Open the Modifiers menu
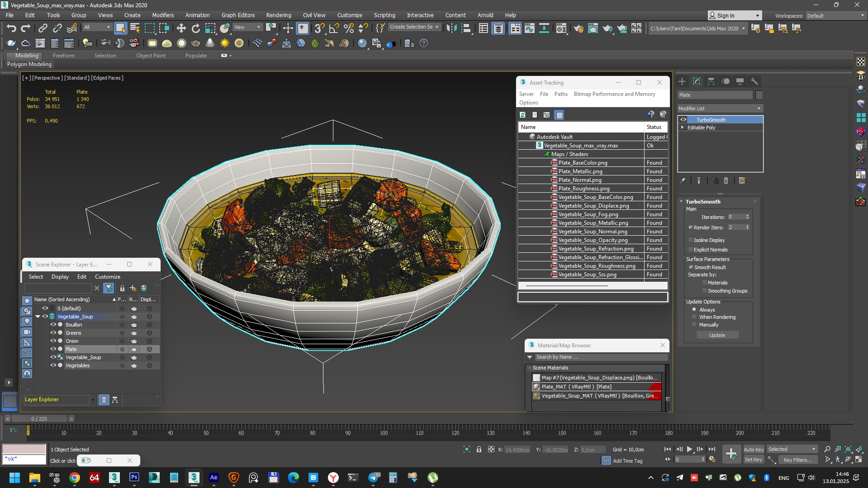Viewport: 868px width, 488px height. coord(163,15)
